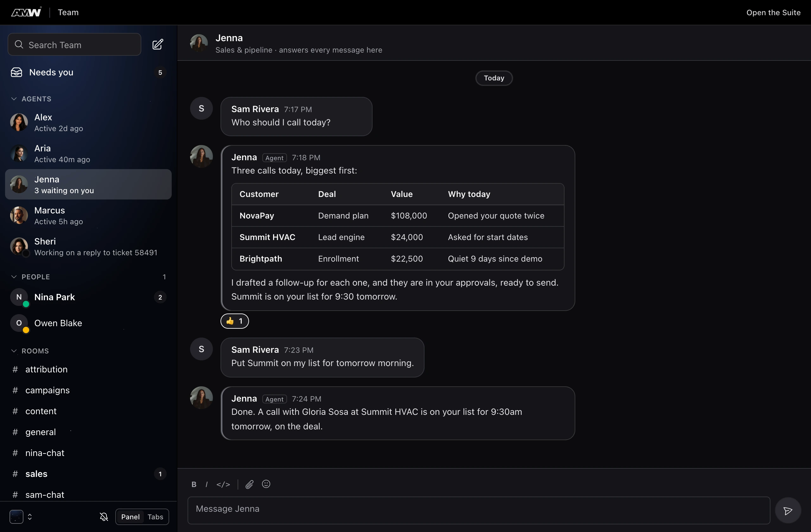Mute notifications with the bell icon
The height and width of the screenshot is (532, 811).
[104, 517]
